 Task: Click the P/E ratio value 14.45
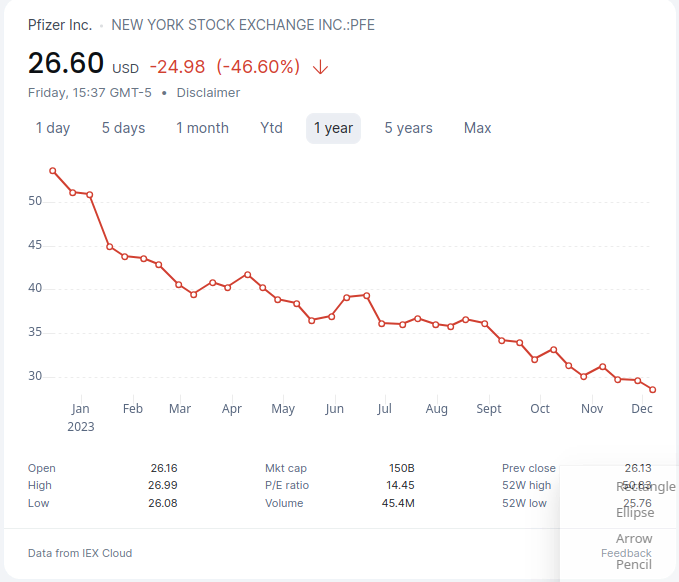tap(401, 485)
